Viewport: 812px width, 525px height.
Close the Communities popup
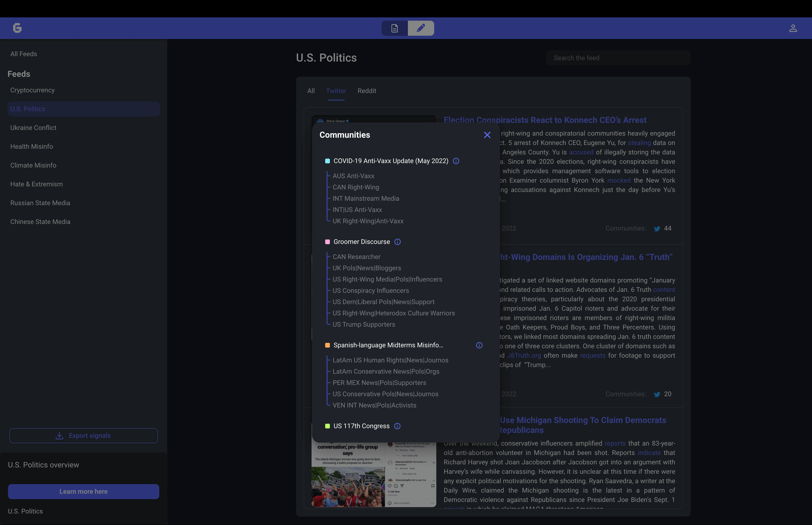coord(487,135)
